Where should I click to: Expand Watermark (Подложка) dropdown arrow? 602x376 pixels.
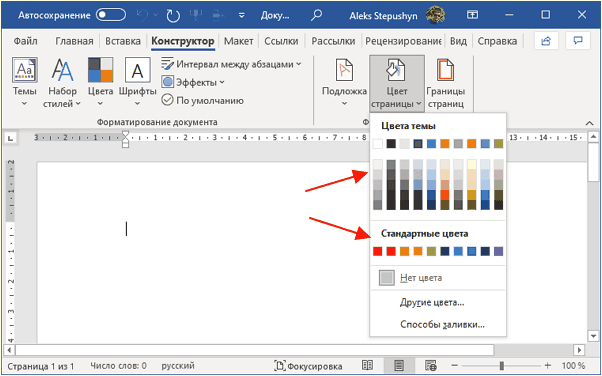point(344,104)
